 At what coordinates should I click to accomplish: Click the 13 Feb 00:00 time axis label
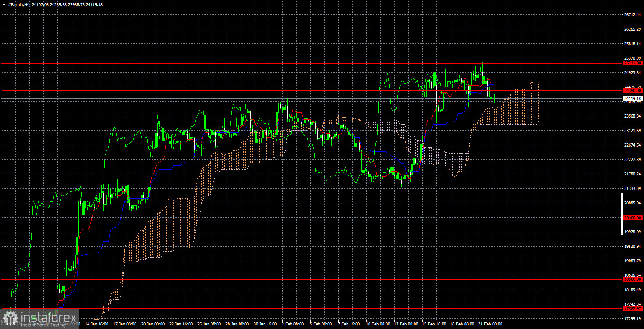pos(406,325)
